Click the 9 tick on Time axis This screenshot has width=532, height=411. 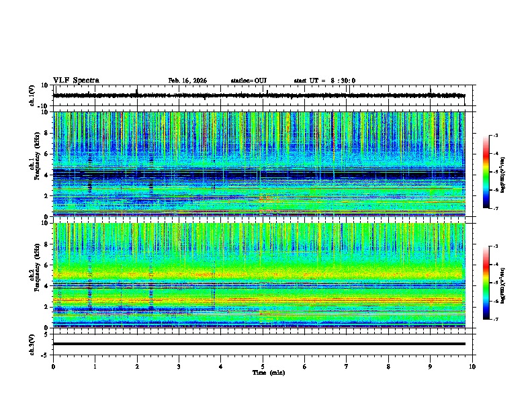430,367
